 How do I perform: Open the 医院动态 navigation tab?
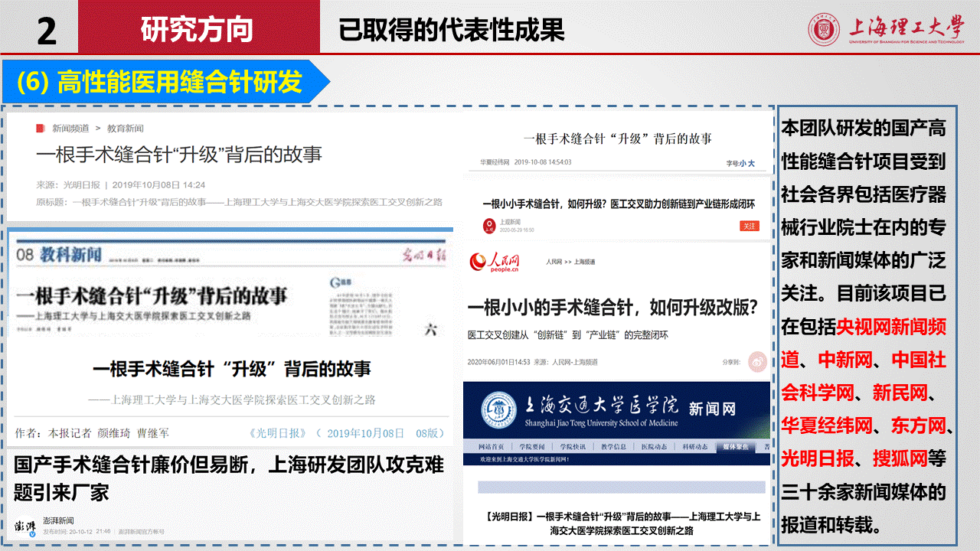point(654,447)
